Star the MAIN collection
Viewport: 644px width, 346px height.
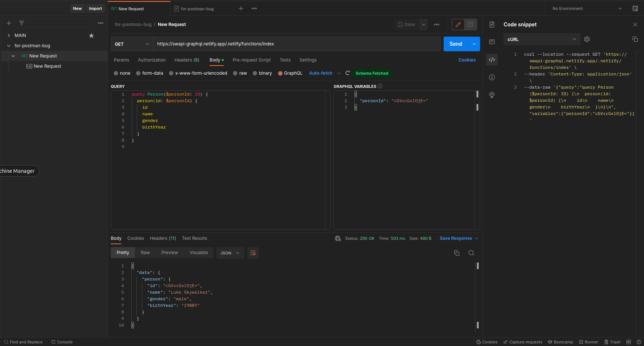coord(91,36)
